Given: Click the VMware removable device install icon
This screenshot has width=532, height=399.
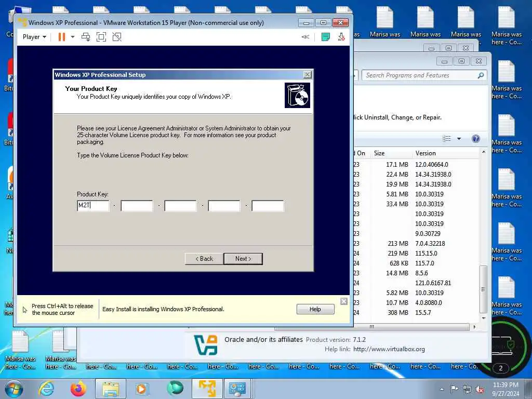Looking at the screenshot, I should [341, 37].
